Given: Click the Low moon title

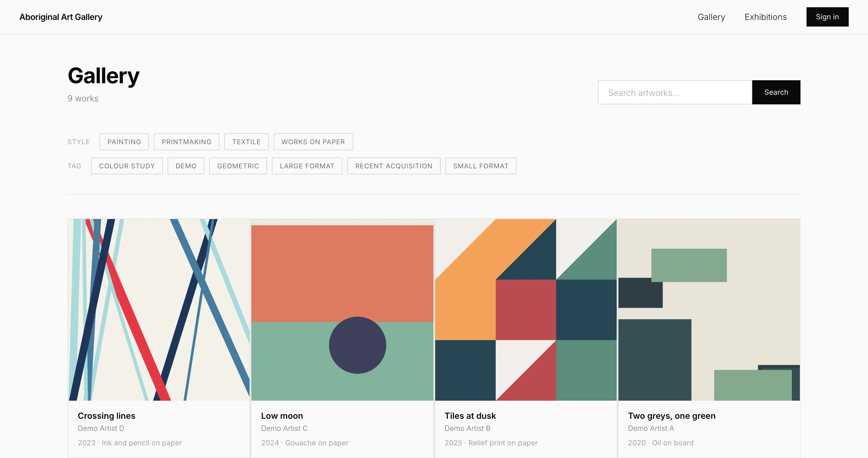Looking at the screenshot, I should click(x=282, y=416).
